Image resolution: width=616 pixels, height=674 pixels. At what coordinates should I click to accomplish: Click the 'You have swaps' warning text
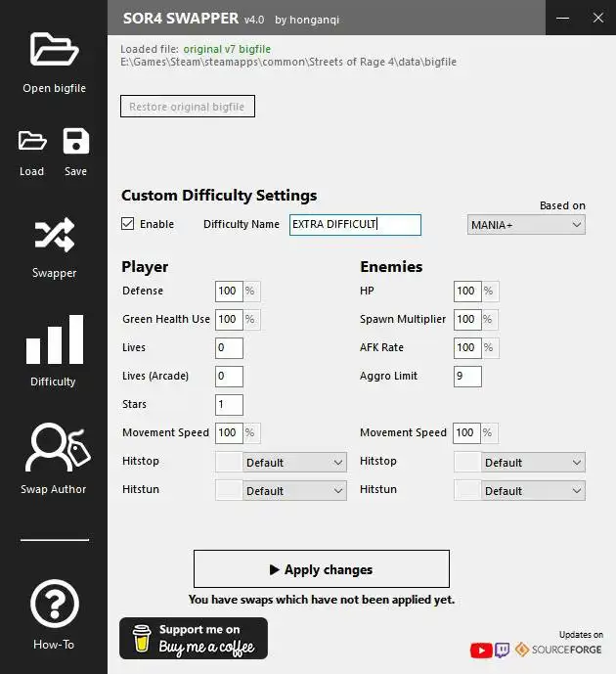coord(322,600)
